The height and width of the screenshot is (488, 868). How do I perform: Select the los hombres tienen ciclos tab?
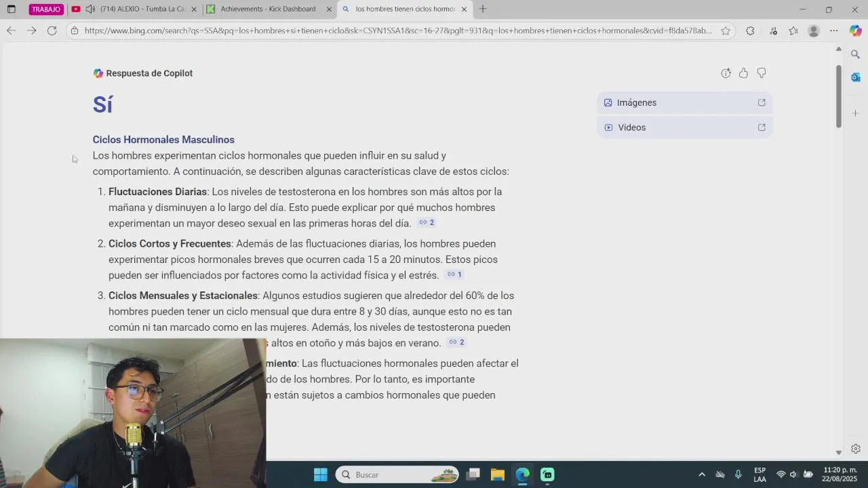[x=406, y=9]
